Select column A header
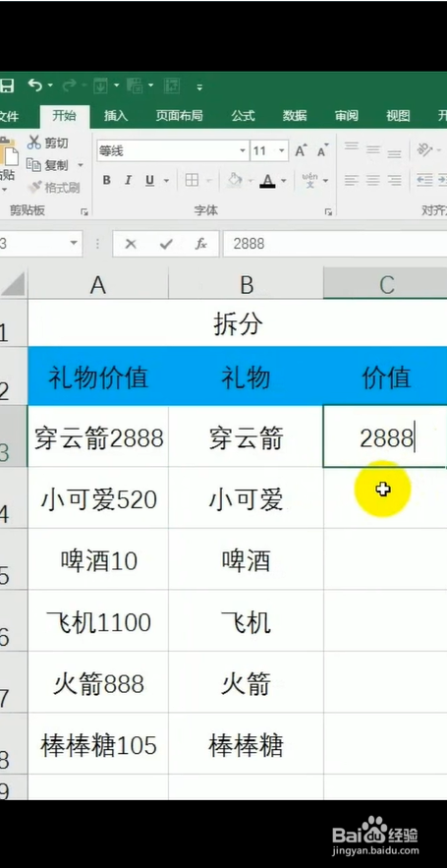This screenshot has height=868, width=447. click(98, 284)
